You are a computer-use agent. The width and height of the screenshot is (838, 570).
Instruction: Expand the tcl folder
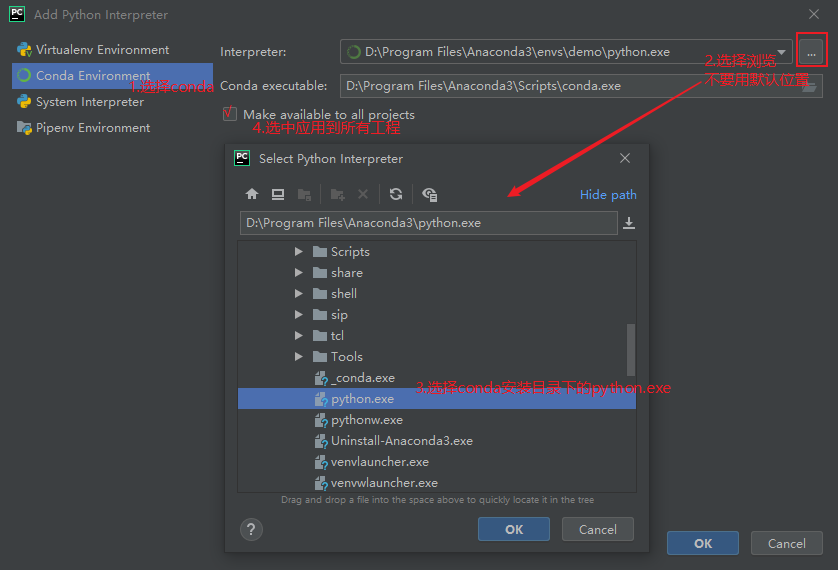[x=299, y=335]
